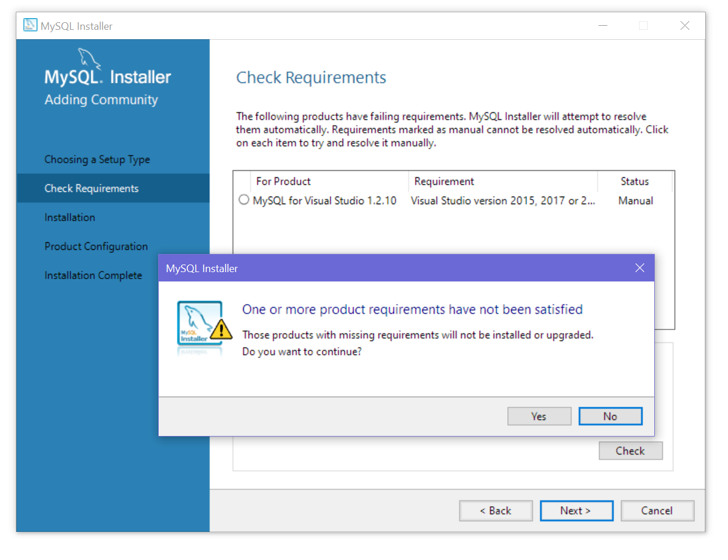728x560 pixels.
Task: Click the MySQL dolphin logo in sidebar
Action: [x=89, y=59]
